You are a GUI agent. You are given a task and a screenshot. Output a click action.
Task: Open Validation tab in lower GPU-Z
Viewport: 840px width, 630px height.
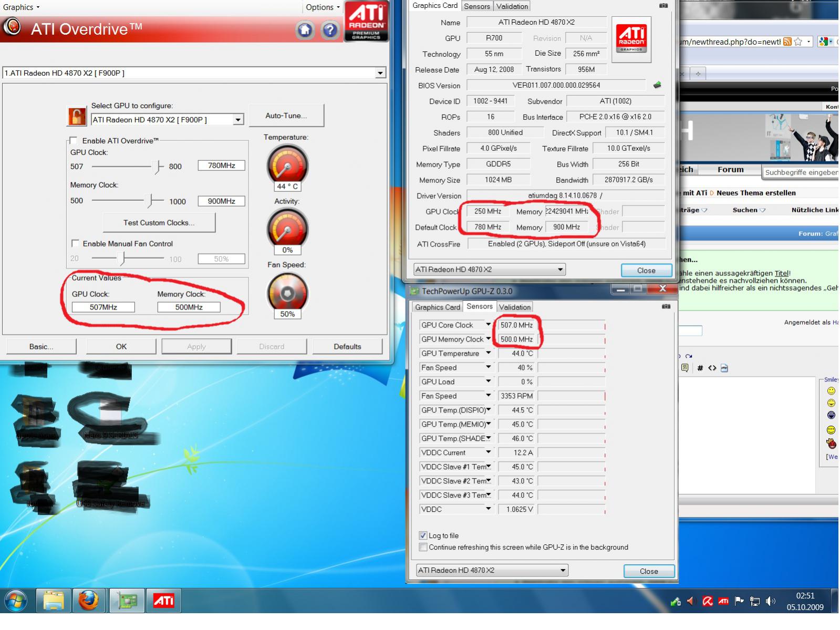point(515,307)
